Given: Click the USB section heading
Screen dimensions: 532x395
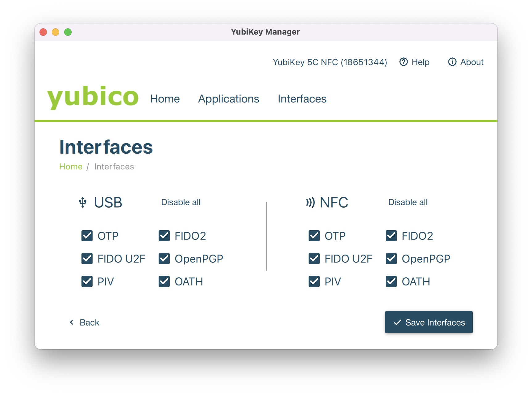Looking at the screenshot, I should tap(108, 202).
